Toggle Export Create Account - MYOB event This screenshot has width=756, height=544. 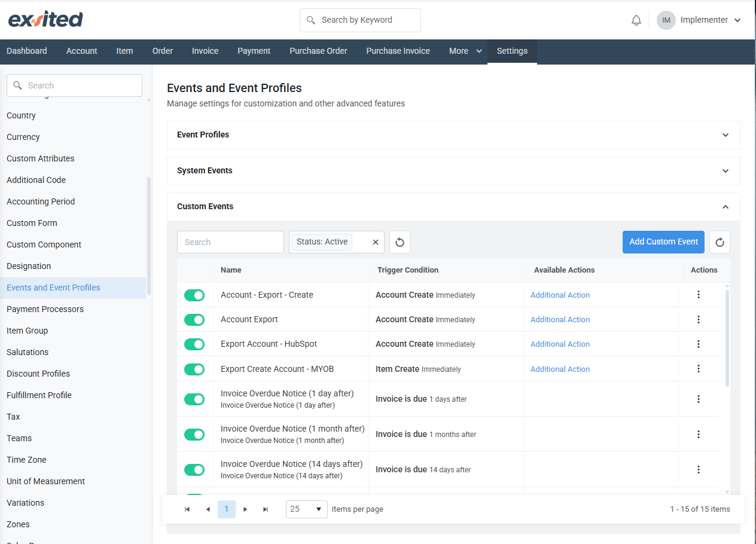(x=194, y=369)
